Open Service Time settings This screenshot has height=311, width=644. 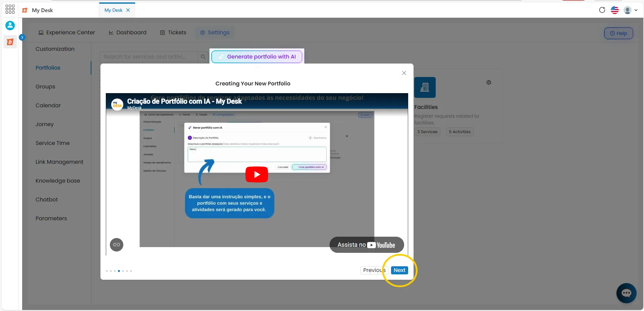(52, 143)
